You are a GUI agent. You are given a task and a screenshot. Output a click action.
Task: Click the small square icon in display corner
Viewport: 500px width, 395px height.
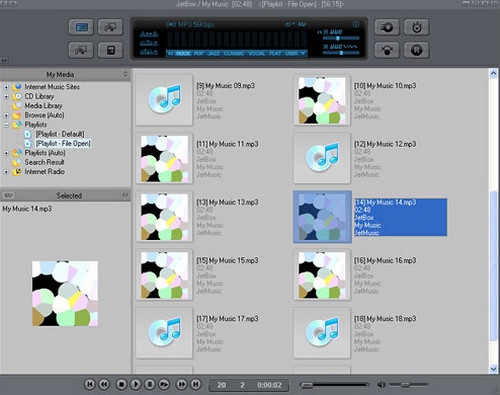356,24
